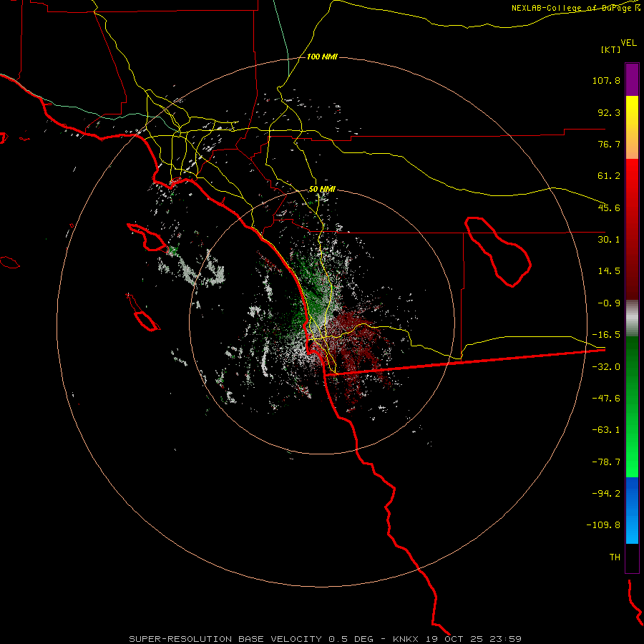
Task: Click the 50 NMI range ring label
Action: coord(323,190)
